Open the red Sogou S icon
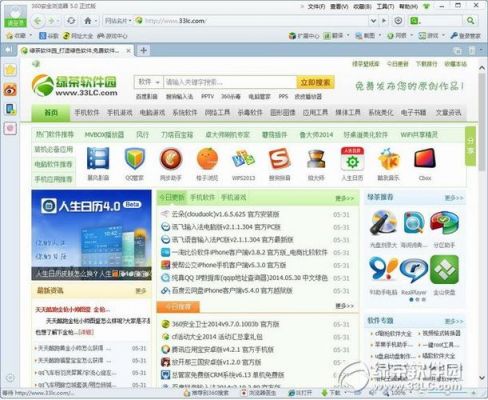This screenshot has height=400, width=488. [x=279, y=159]
